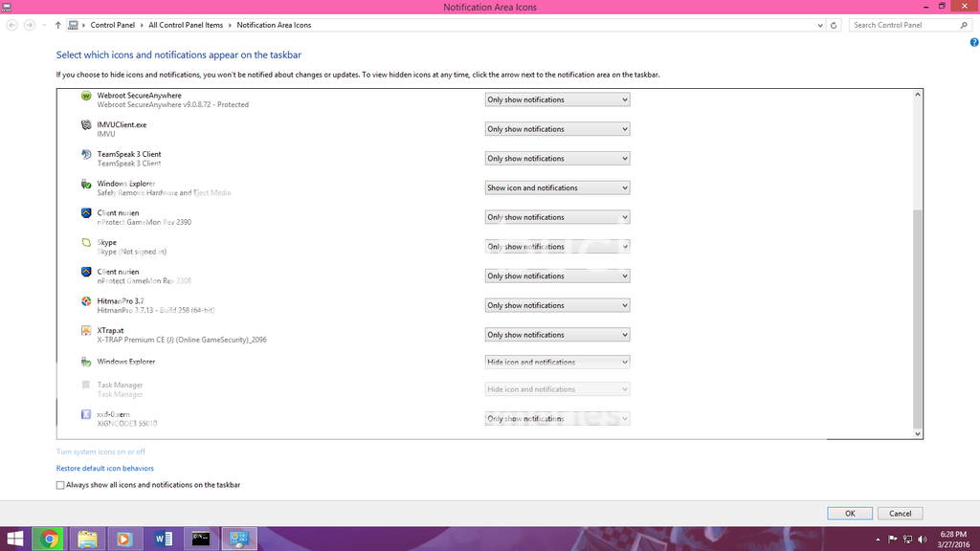Launch Microsoft Word from the taskbar
The width and height of the screenshot is (980, 551).
pyautogui.click(x=163, y=538)
